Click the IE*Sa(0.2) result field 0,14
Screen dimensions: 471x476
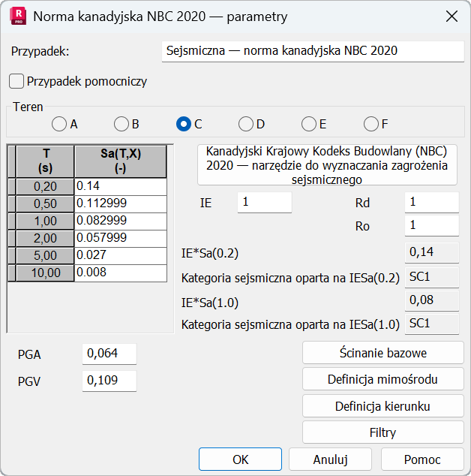(432, 252)
